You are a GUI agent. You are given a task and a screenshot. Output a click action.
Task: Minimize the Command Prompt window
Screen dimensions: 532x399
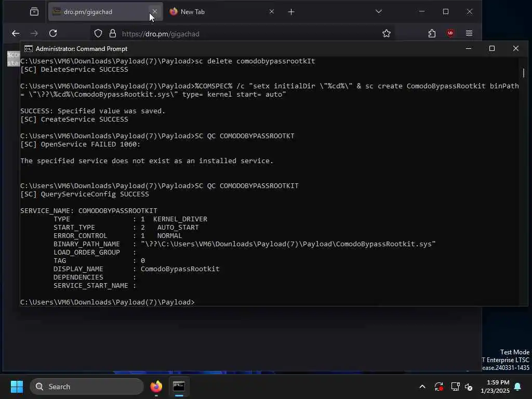coord(469,48)
